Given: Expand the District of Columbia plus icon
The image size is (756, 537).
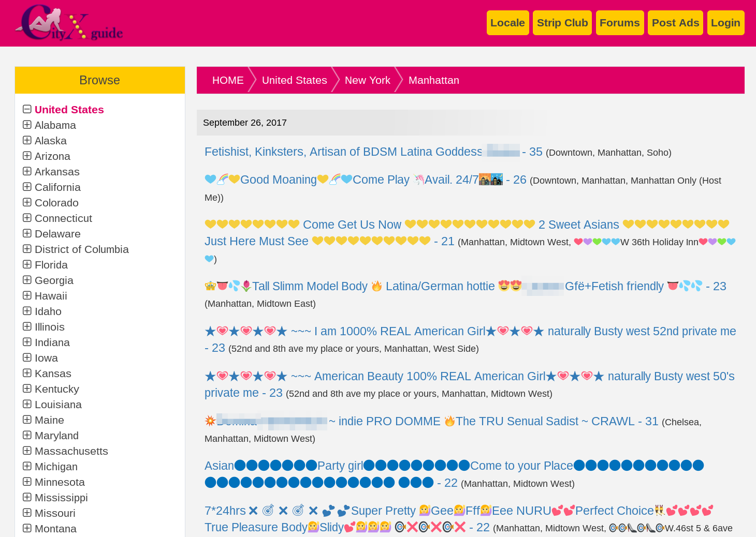Looking at the screenshot, I should coord(27,249).
